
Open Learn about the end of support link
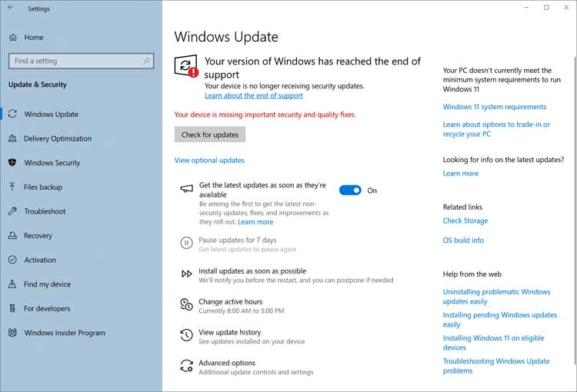(x=254, y=95)
